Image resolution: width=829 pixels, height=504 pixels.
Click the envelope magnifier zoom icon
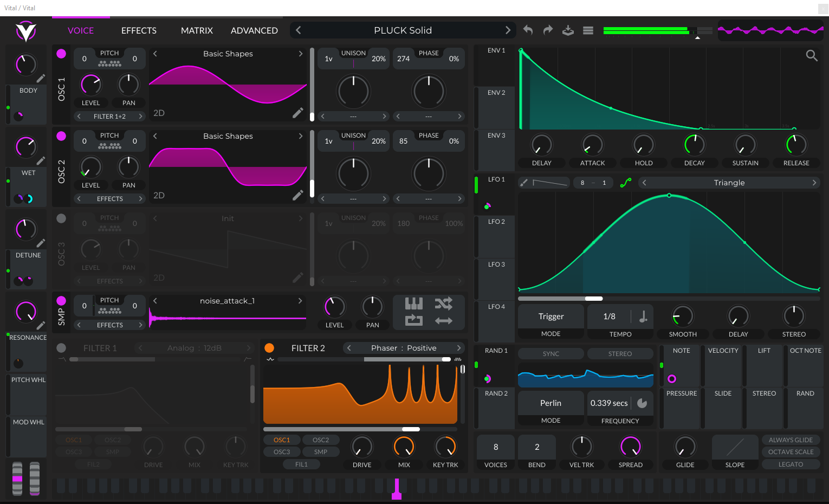coord(811,55)
